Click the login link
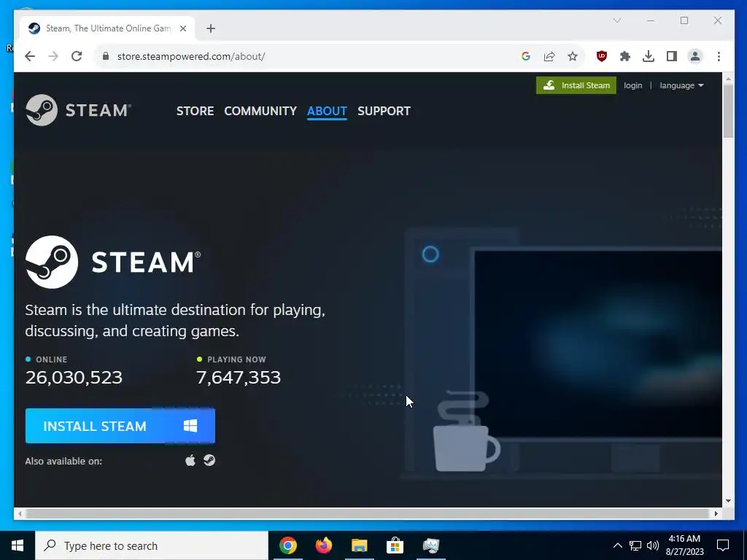Screen dimensions: 747x560 point(632,85)
